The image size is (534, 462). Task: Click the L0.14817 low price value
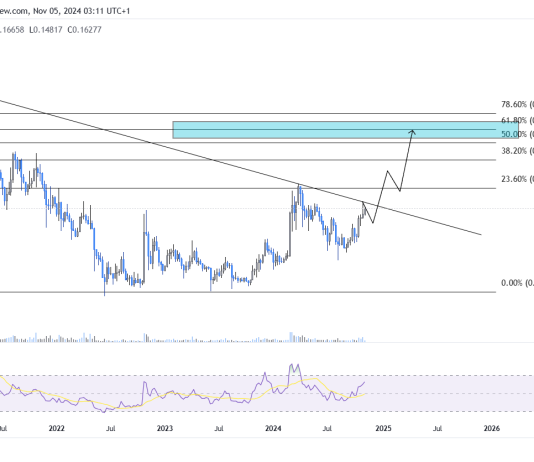(x=46, y=30)
